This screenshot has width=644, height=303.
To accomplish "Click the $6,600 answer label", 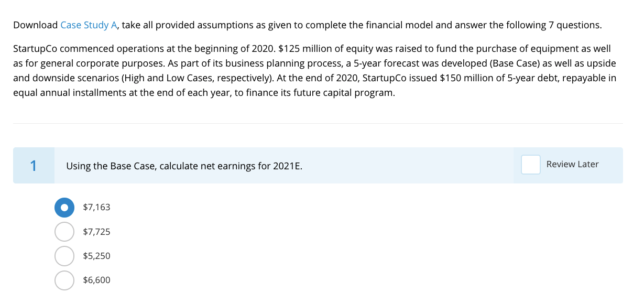I will click(x=96, y=280).
